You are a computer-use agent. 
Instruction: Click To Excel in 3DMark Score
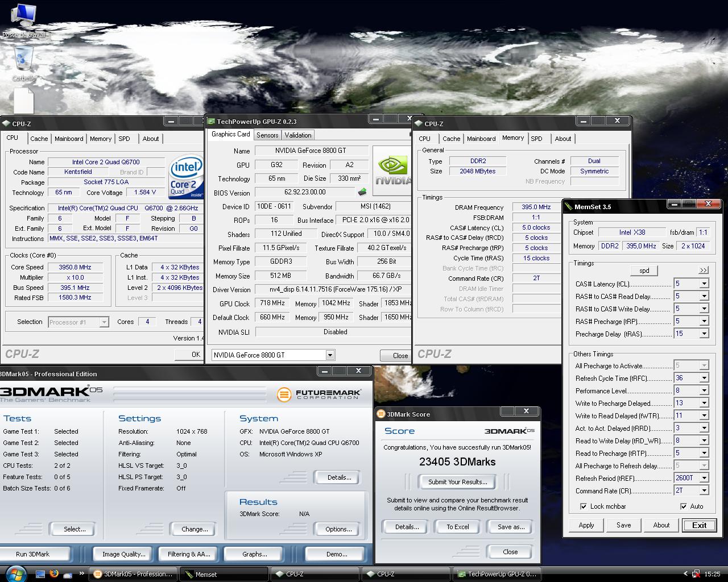(458, 527)
